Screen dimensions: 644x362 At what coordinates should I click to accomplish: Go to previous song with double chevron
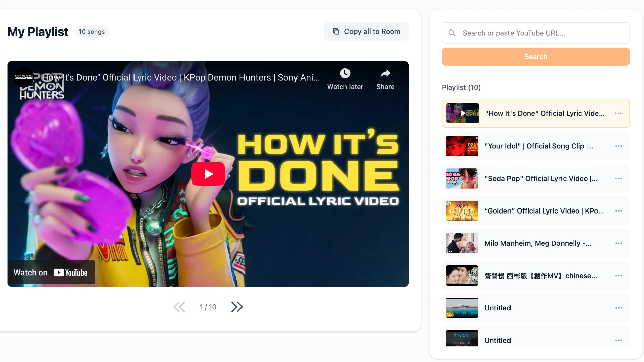(x=179, y=307)
